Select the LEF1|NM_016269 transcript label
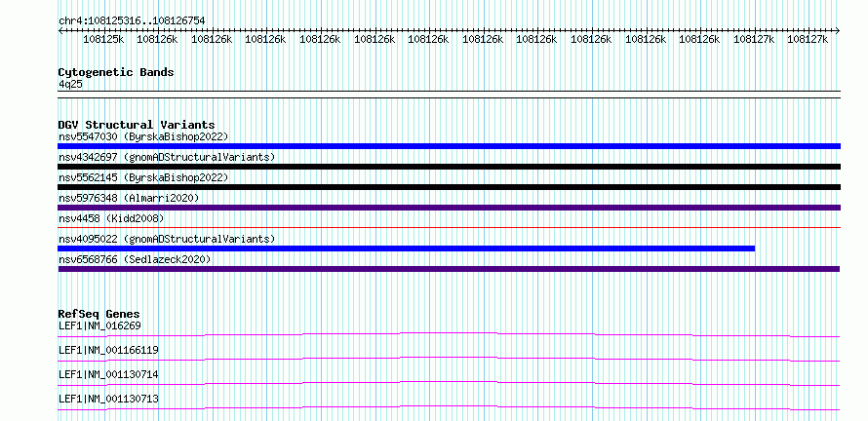The image size is (868, 421). click(x=99, y=325)
